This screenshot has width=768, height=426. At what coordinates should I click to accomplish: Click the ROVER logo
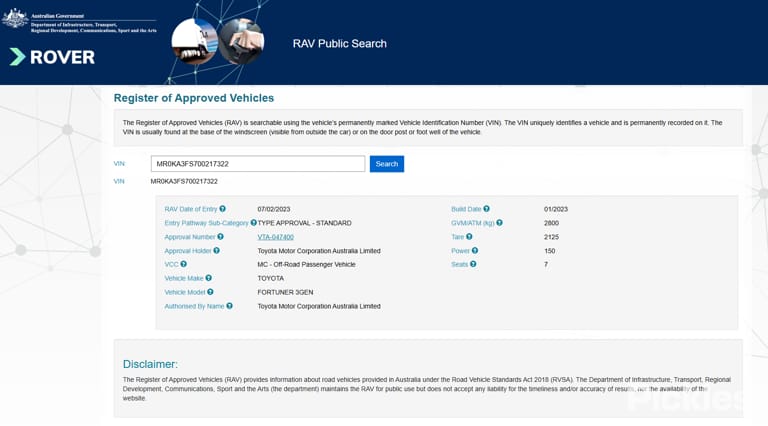point(52,57)
